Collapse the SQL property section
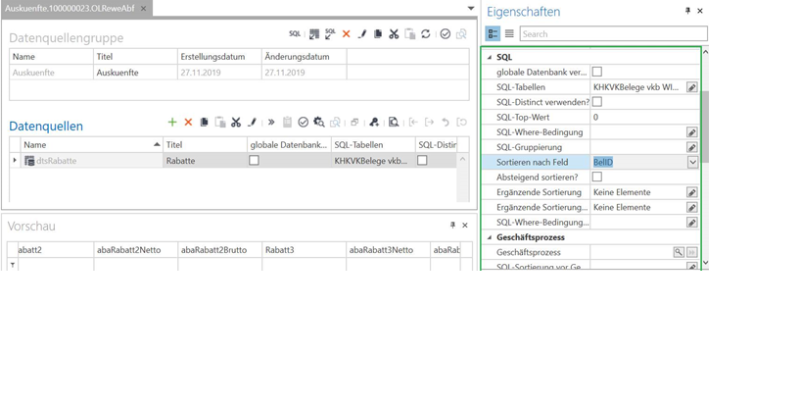The height and width of the screenshot is (409, 800). [490, 57]
